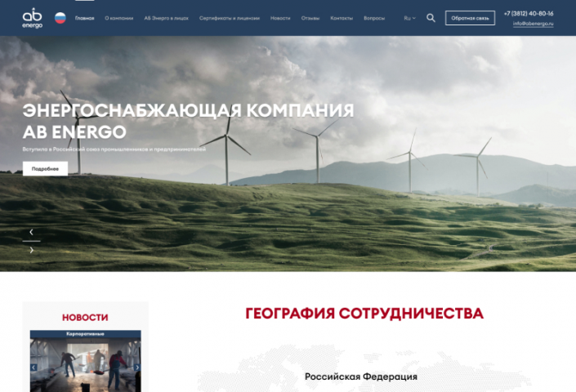Click the Корпоративные news category label
The height and width of the screenshot is (392, 576).
click(x=85, y=334)
